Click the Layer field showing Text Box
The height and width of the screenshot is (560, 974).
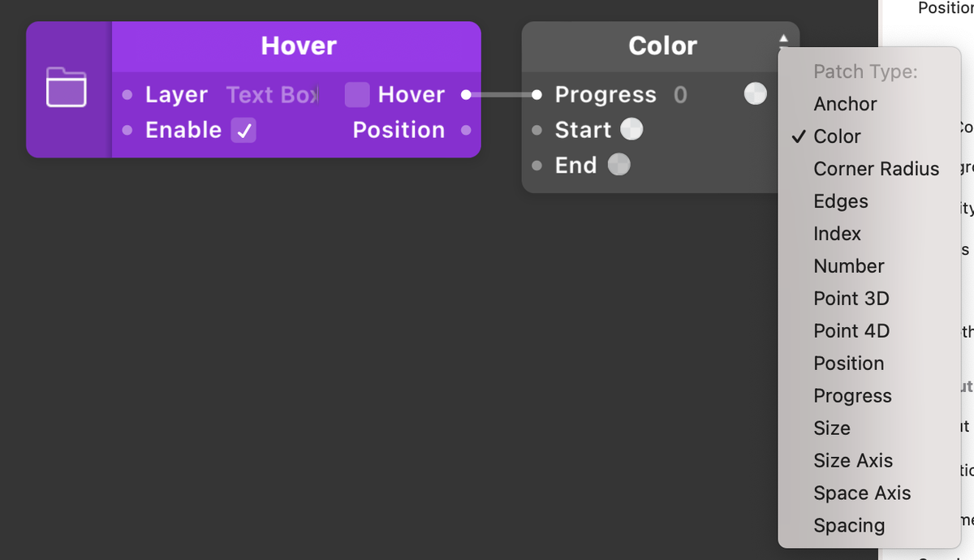(272, 95)
